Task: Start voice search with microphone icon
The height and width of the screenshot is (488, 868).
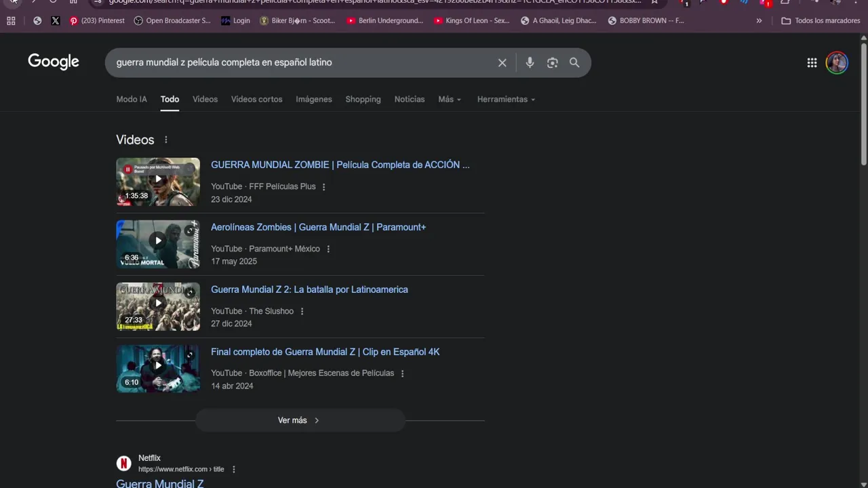Action: click(x=530, y=62)
